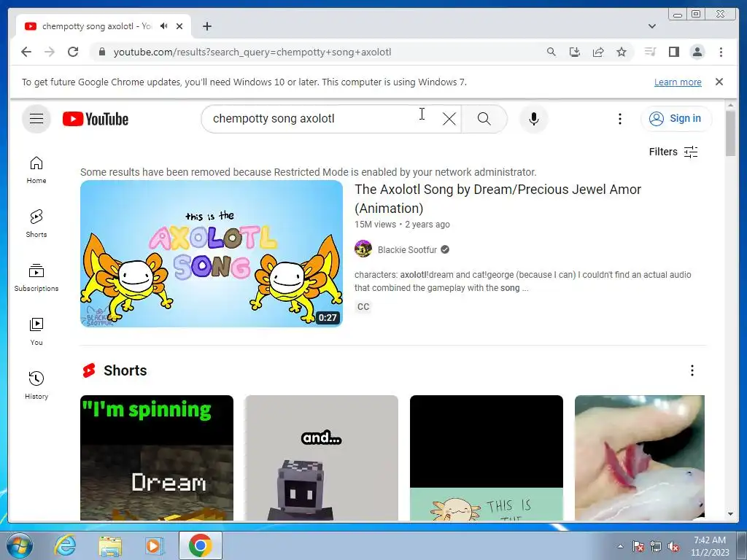Toggle the Chrome side panel
747x560 pixels.
coord(673,52)
